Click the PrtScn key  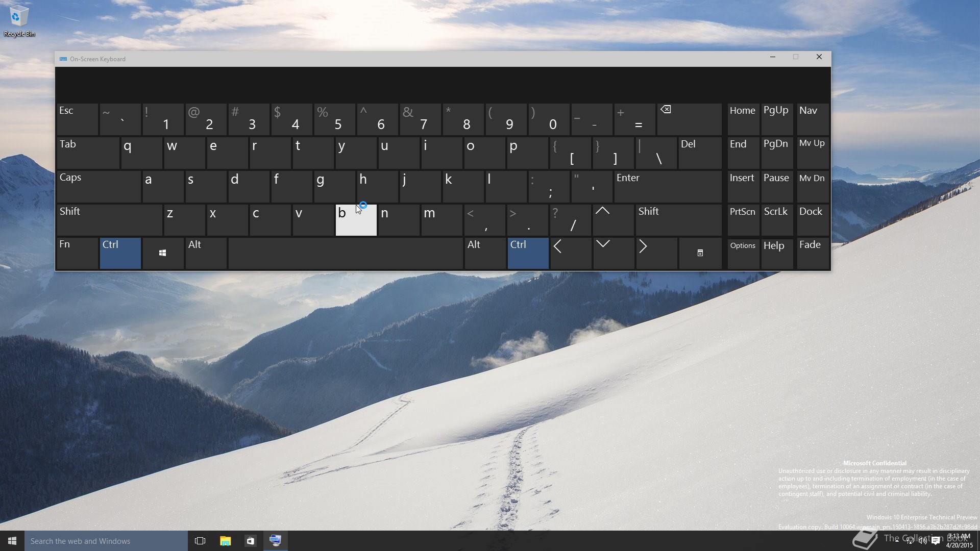coord(743,220)
